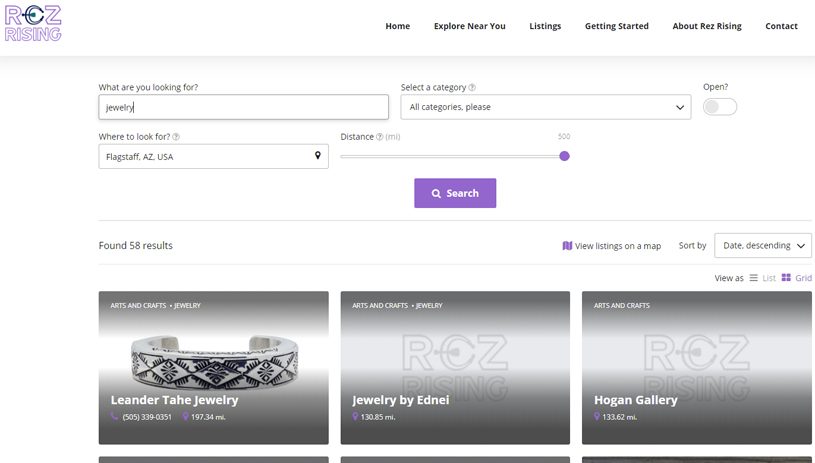Viewport: 815px width, 463px height.
Task: Click pin icon next to 197.34 mi.
Action: (x=186, y=416)
